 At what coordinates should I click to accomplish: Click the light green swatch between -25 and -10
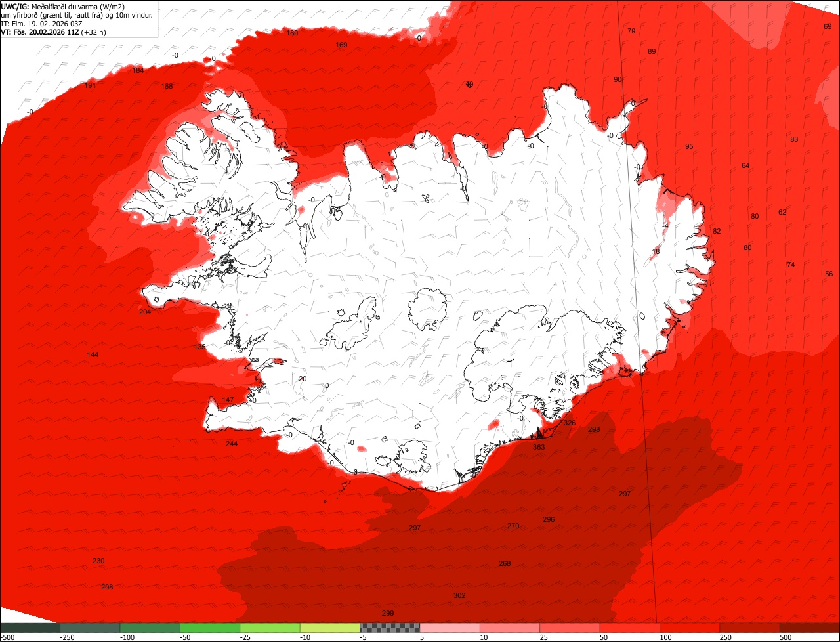click(x=270, y=628)
